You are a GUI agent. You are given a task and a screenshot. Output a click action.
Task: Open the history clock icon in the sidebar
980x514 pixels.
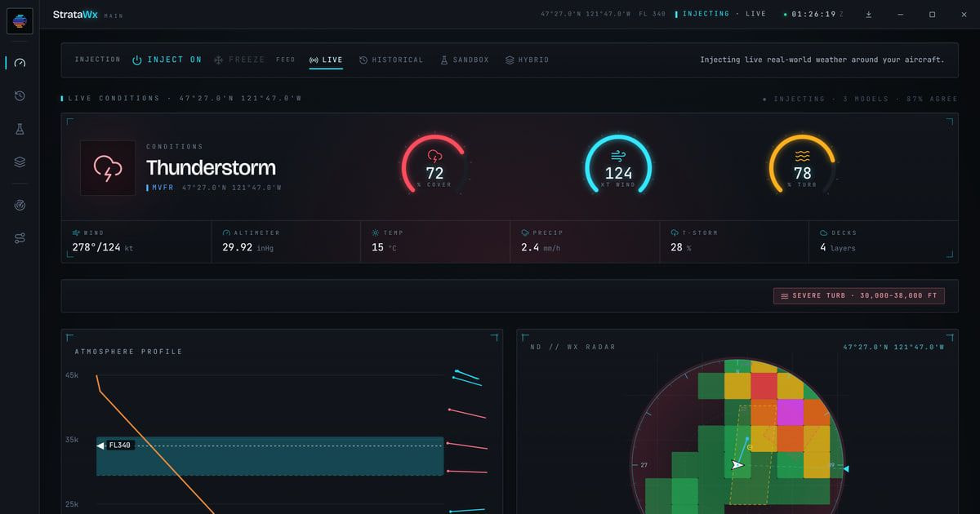tap(20, 95)
